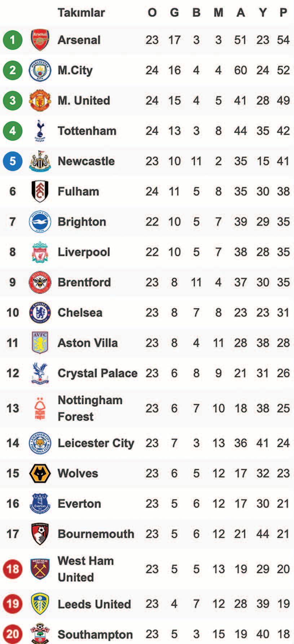294x644 pixels.
Task: Click the O matches-played column header
Action: click(152, 13)
